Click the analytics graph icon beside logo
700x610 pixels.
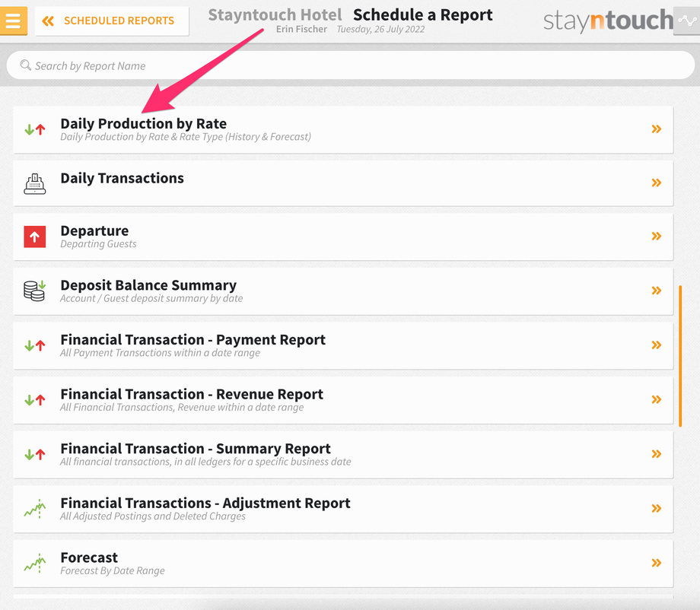pyautogui.click(x=686, y=21)
